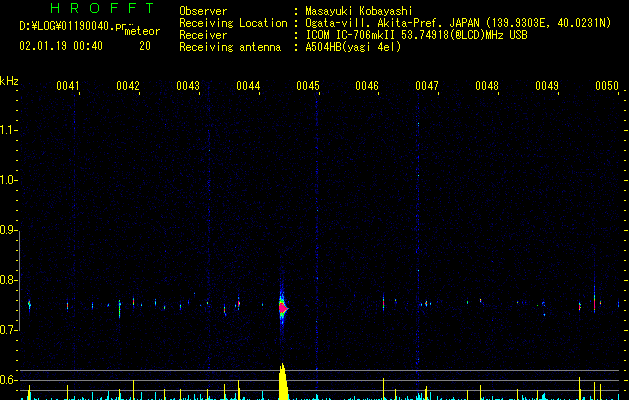The width and height of the screenshot is (629, 400).
Task: Click the 0044 time axis label
Action: 248,86
